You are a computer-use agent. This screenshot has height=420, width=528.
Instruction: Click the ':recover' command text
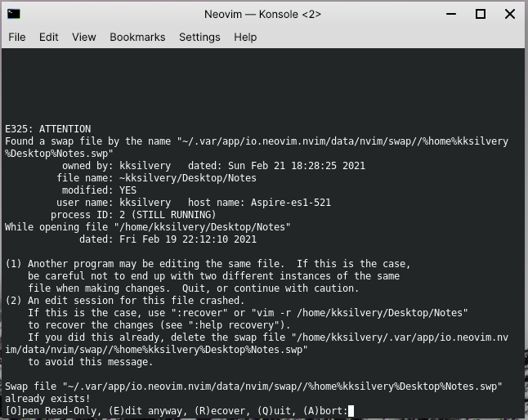(199, 313)
